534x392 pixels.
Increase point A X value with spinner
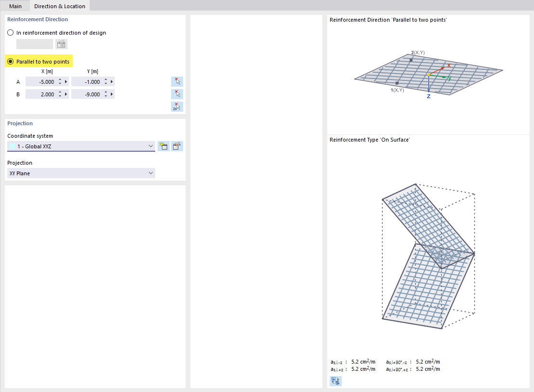tap(60, 80)
